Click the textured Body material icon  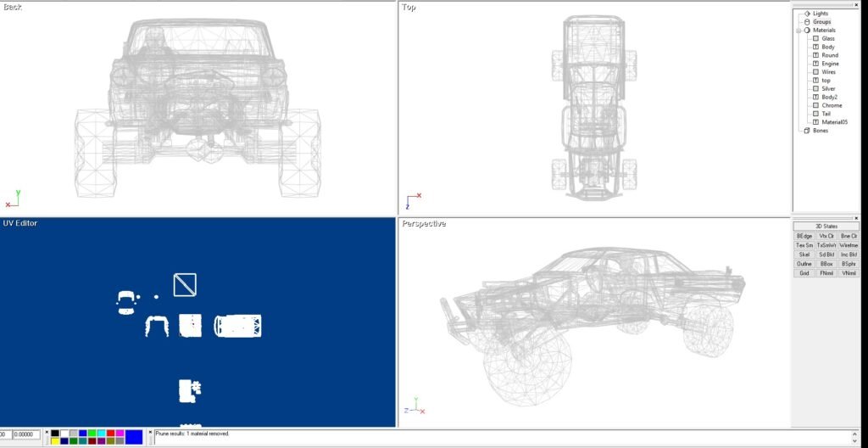click(815, 47)
